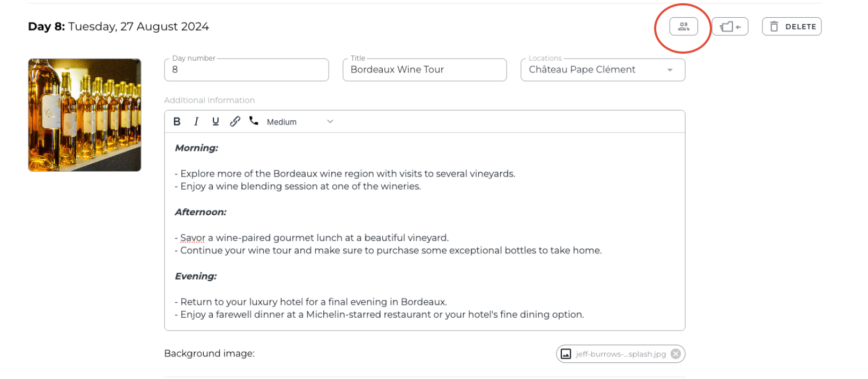Place cursor on the Evening: heading text
868x379 pixels.
pos(196,276)
